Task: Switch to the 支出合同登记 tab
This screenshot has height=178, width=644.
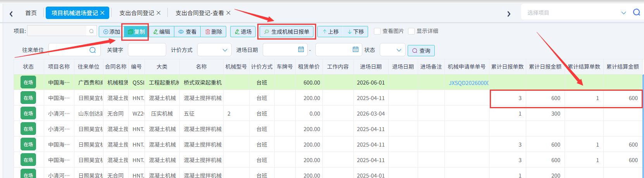Action: pyautogui.click(x=136, y=13)
